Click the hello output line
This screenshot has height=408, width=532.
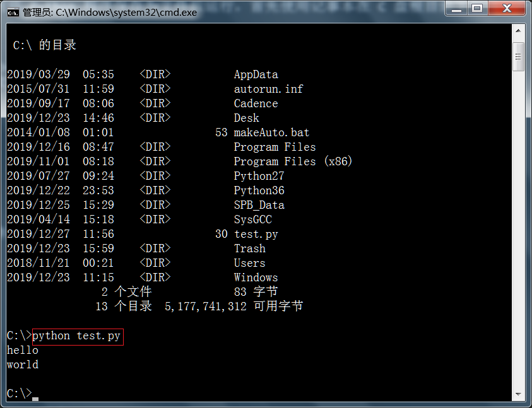tap(23, 350)
